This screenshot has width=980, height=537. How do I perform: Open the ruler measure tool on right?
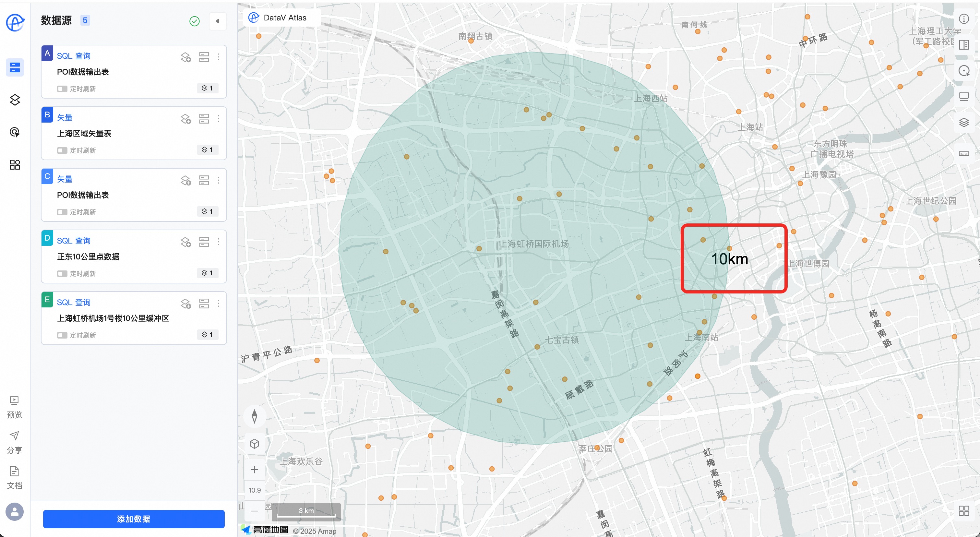coord(964,153)
